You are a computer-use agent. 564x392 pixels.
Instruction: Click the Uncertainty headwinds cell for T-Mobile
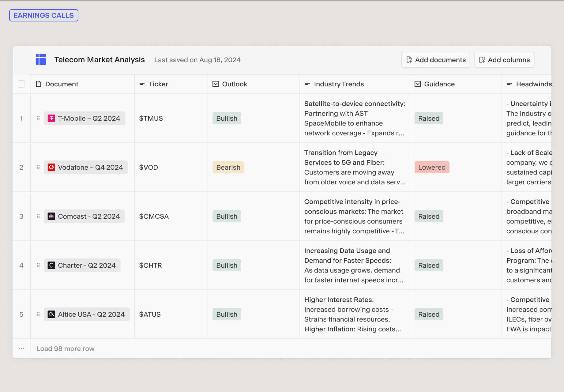pos(527,118)
